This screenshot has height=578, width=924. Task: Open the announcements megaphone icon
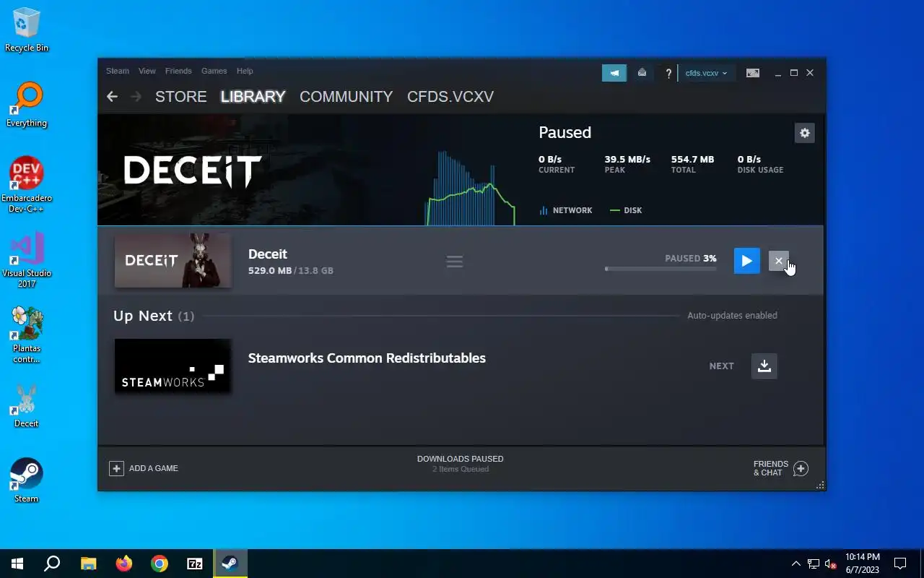coord(614,73)
